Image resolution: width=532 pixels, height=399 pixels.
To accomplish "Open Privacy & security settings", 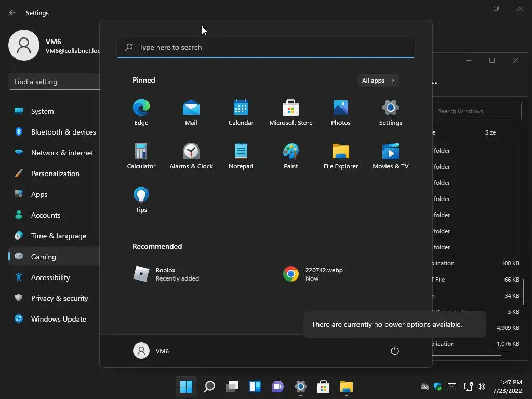I will [x=54, y=298].
